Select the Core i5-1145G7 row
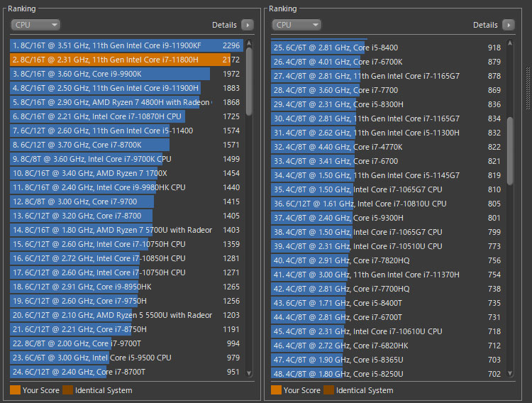Viewport: 532px width, 403px height. pyautogui.click(x=387, y=175)
